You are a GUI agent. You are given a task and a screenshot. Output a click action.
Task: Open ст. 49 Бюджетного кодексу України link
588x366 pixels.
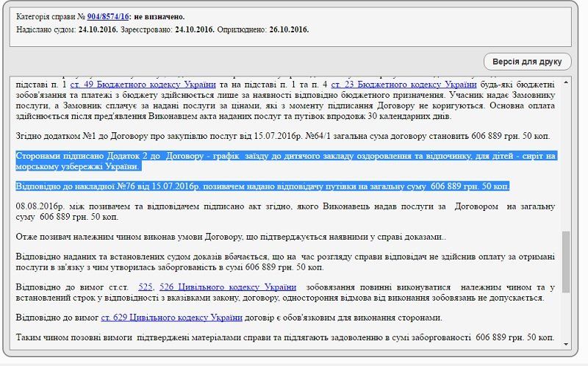pyautogui.click(x=143, y=85)
